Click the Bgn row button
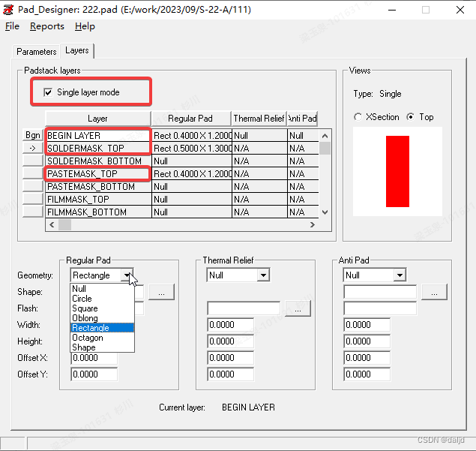476x451 pixels. tap(33, 136)
